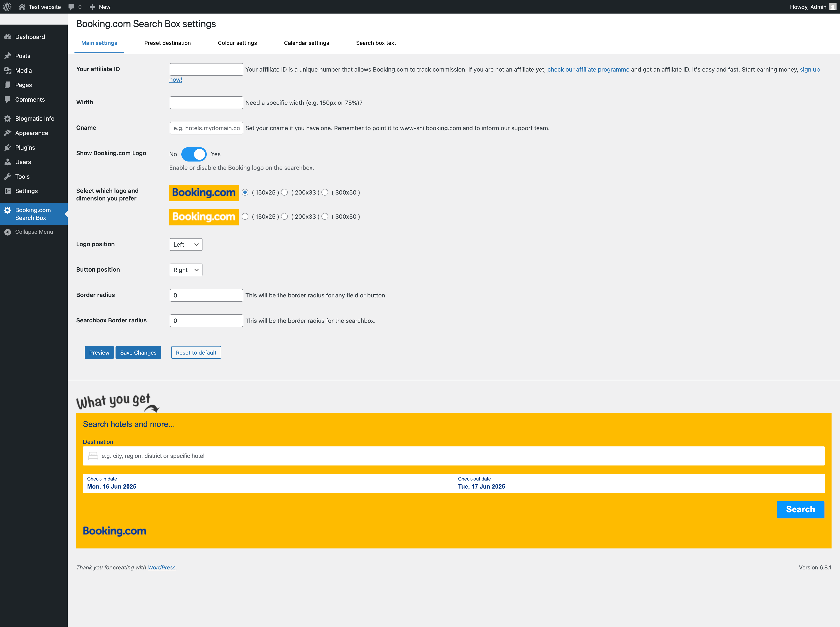Click the Check-out date field

(639, 483)
